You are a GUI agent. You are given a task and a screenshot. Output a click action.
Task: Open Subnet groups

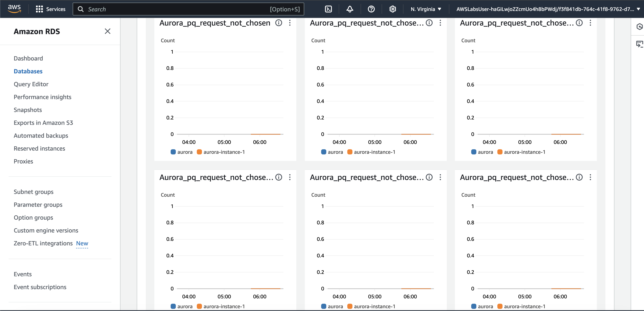point(33,192)
